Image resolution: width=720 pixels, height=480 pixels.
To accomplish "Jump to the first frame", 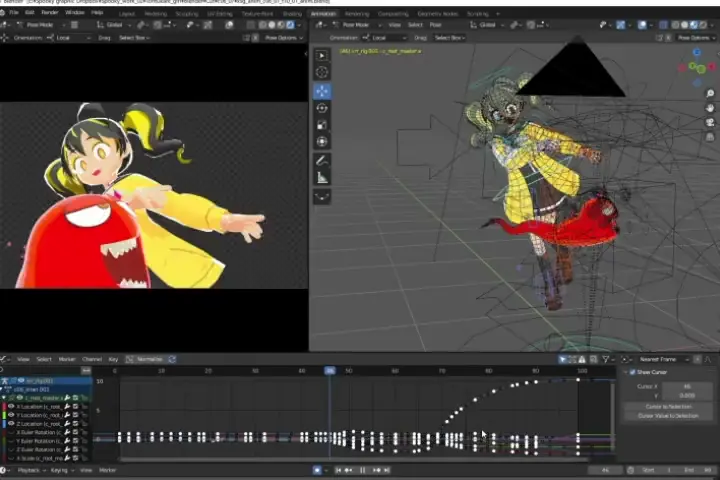I will [x=338, y=470].
